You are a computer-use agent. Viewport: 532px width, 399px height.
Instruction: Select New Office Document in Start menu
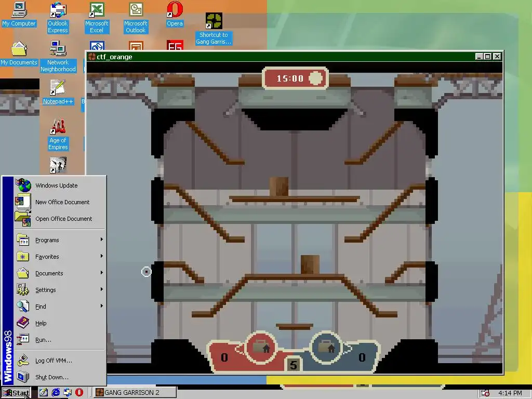tap(60, 202)
